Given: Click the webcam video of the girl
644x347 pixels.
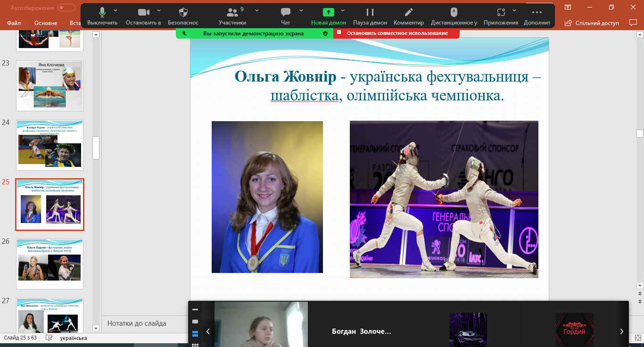Looking at the screenshot, I should (261, 324).
